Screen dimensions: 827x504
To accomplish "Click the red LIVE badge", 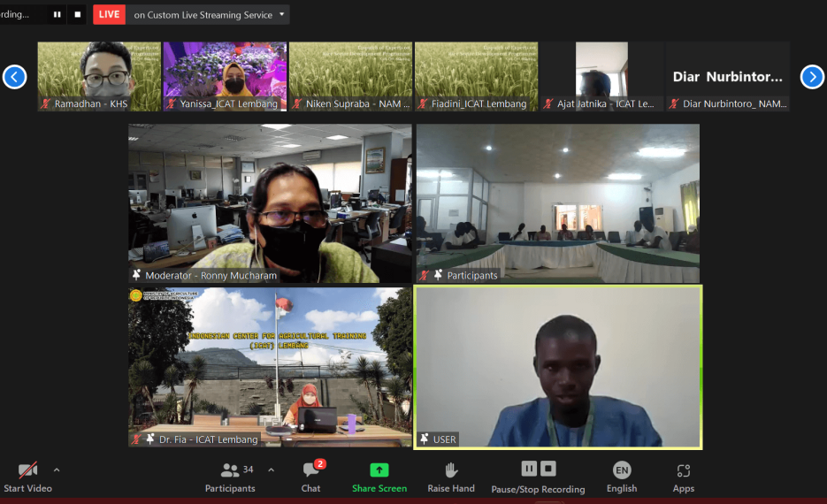I will [109, 14].
